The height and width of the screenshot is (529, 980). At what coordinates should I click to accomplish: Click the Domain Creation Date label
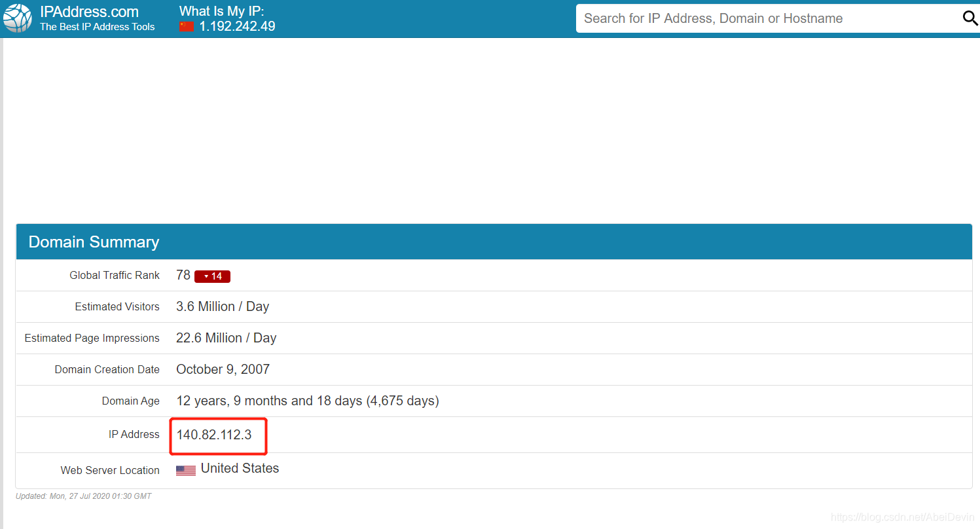(x=107, y=370)
